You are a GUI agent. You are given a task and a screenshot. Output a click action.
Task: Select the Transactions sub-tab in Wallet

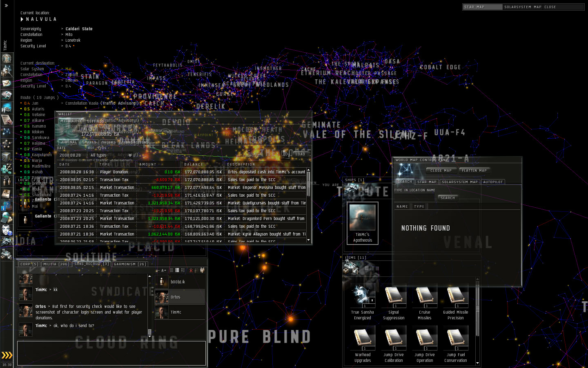tap(135, 142)
